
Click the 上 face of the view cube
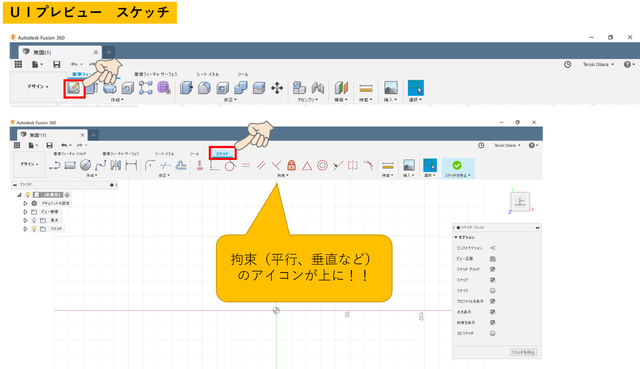(x=520, y=202)
